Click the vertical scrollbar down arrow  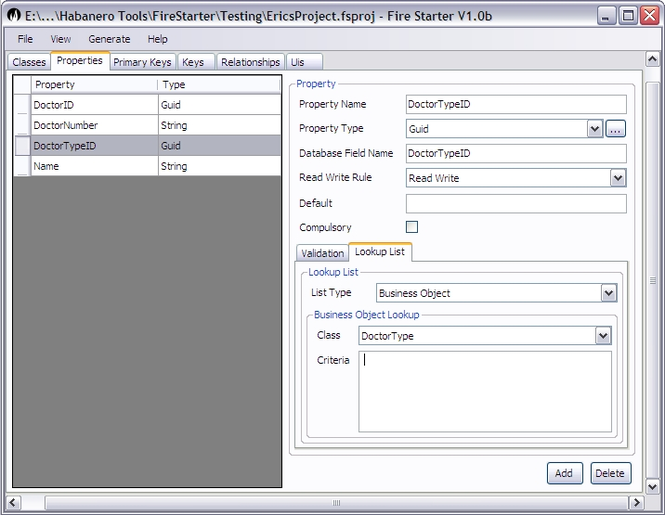[652, 487]
